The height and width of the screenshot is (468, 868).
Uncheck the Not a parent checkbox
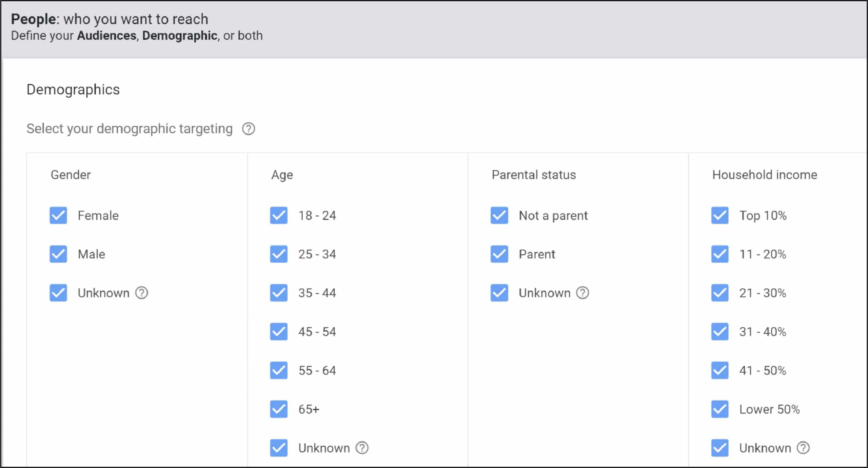point(499,215)
